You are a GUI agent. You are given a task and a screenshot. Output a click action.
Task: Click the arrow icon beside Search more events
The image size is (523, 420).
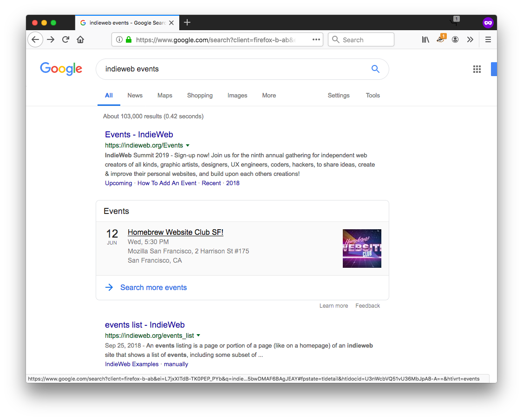coord(109,287)
